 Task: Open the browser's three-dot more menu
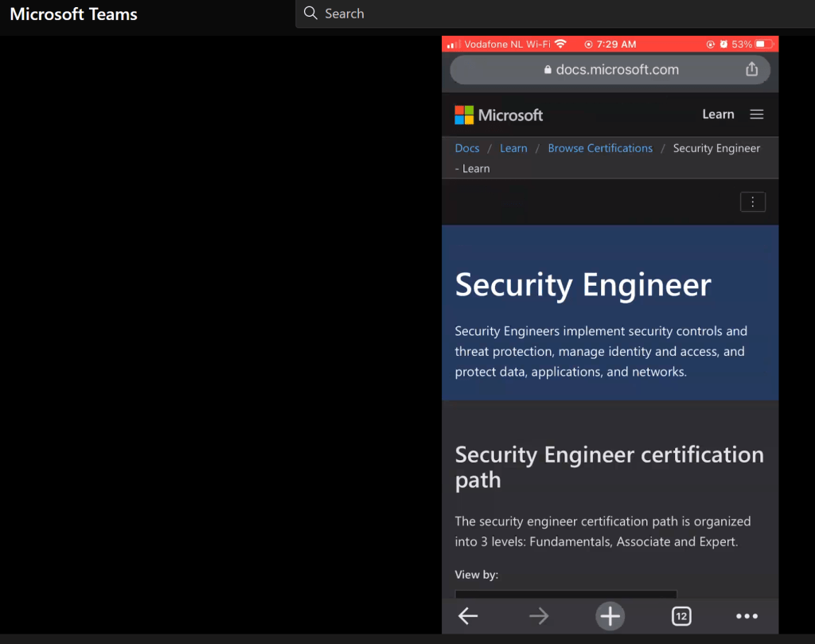747,616
